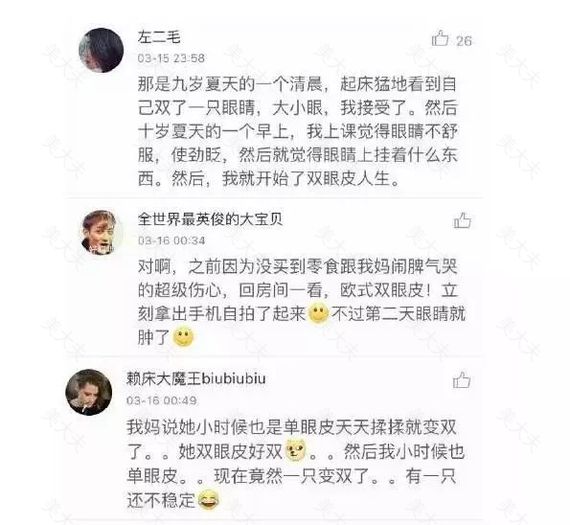
Task: Open 赖床大魔王biubiubiu's avatar picture
Action: click(x=89, y=392)
